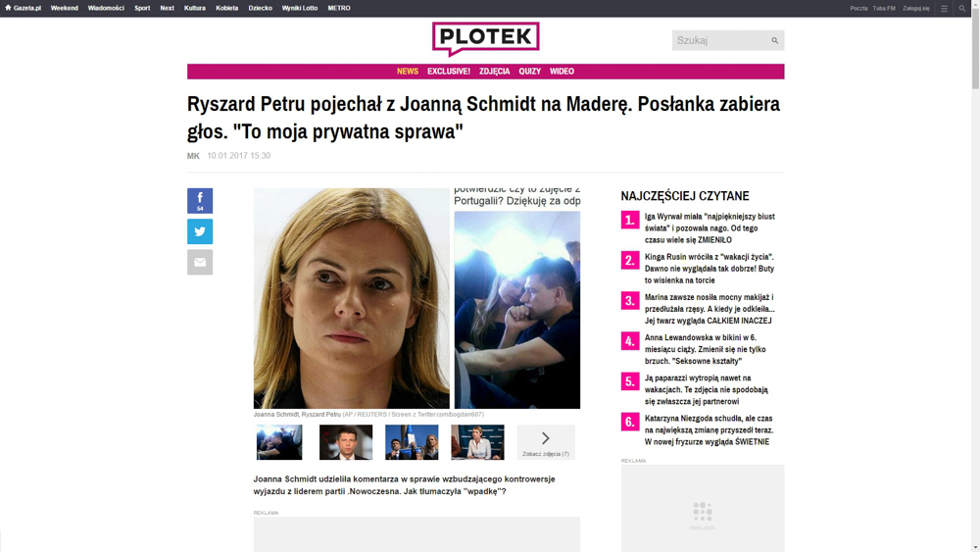Image resolution: width=980 pixels, height=552 pixels.
Task: Select Ryszard Petru portrait thumbnail
Action: [x=346, y=442]
